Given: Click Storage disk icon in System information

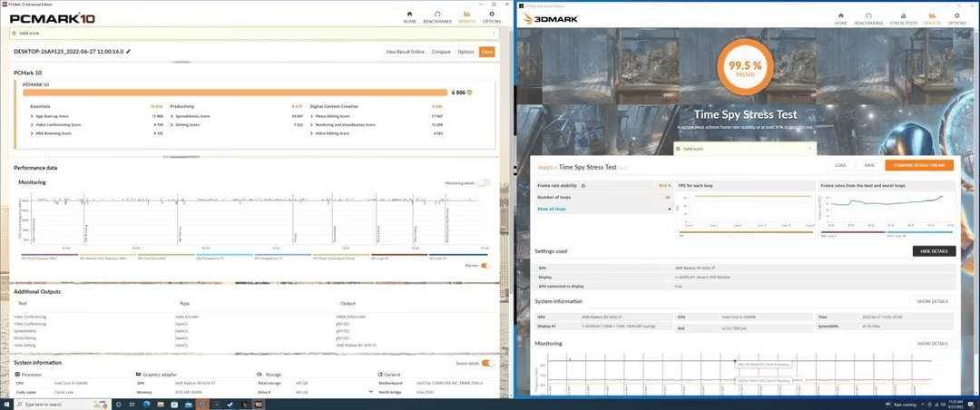Looking at the screenshot, I should coord(260,374).
